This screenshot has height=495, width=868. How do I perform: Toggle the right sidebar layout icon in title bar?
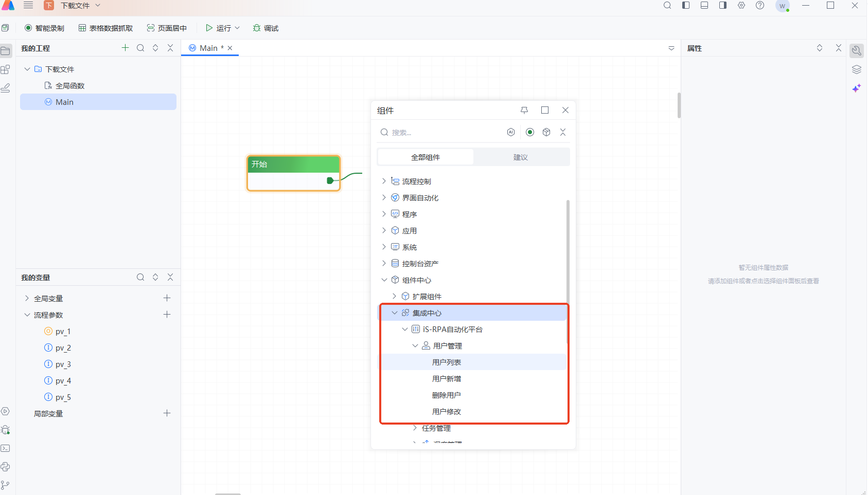tap(723, 6)
